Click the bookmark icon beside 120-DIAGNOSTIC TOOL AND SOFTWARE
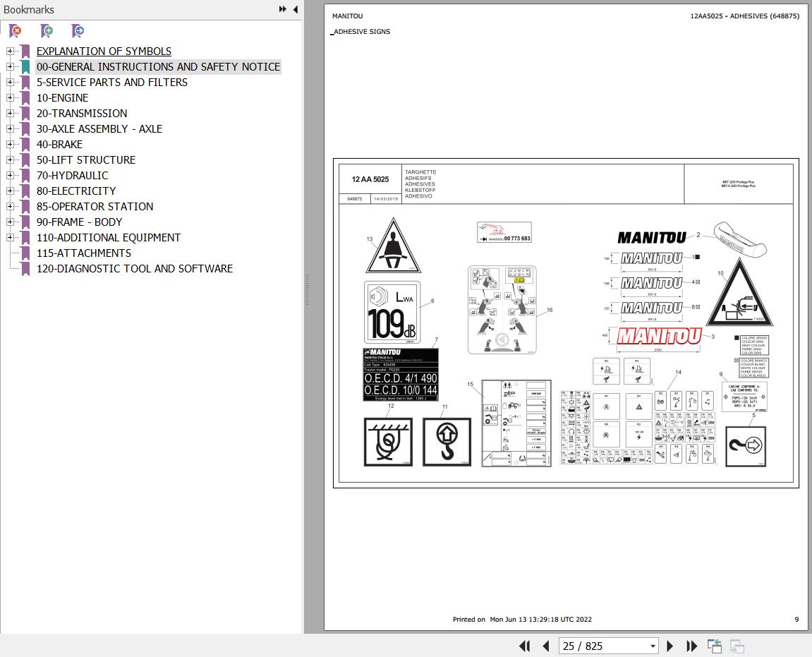Screen dimensions: 812x657 [x=25, y=269]
